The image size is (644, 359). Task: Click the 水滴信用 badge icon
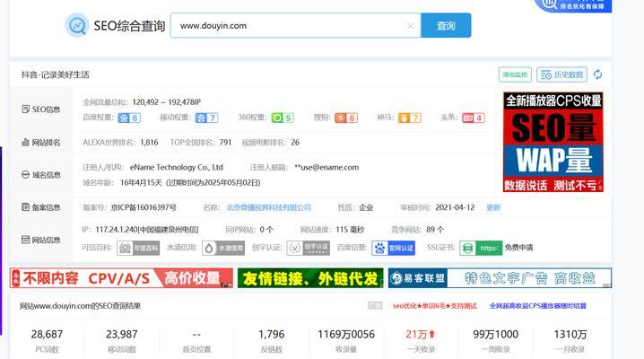tap(223, 248)
